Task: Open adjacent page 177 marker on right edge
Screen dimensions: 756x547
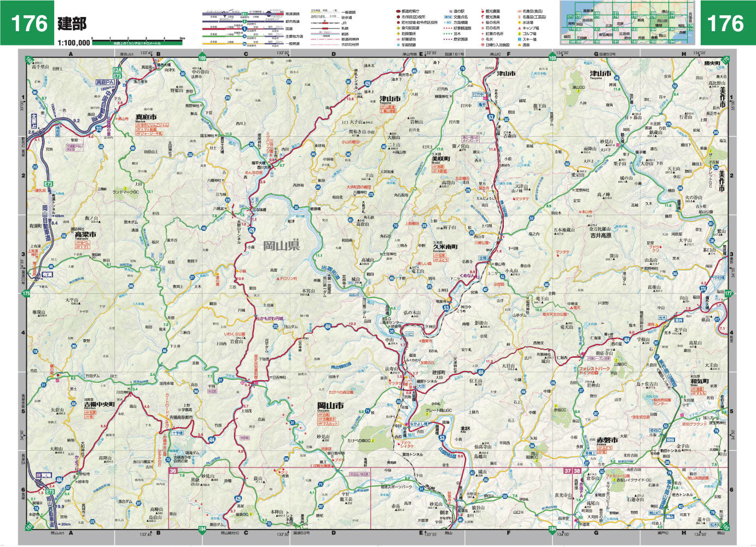Action: 728,294
